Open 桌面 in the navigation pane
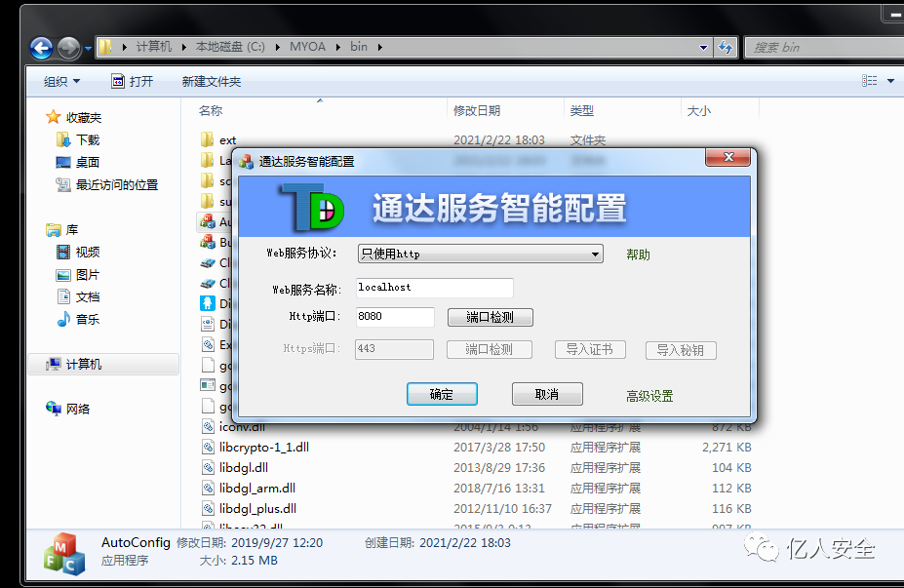The height and width of the screenshot is (588, 904). pos(78,163)
